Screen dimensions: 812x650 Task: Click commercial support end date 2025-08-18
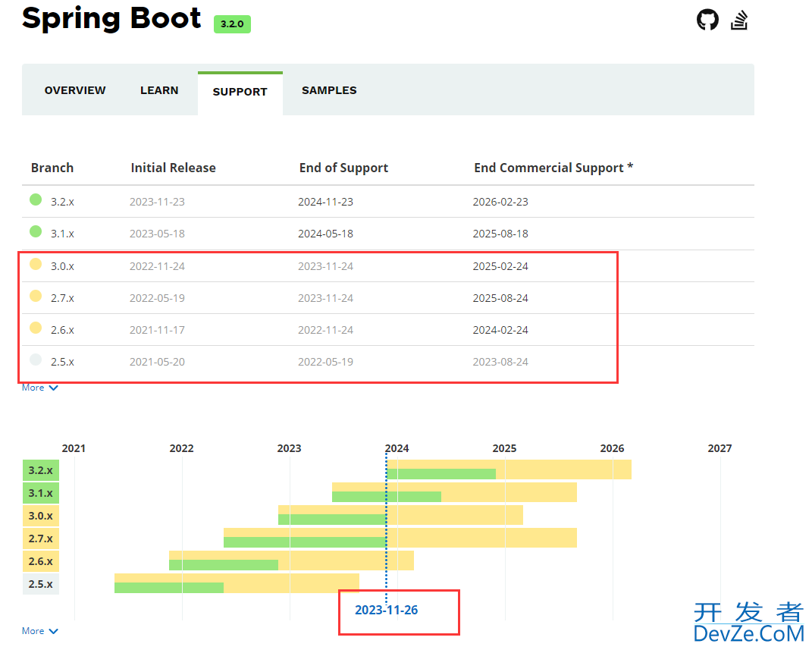pos(500,234)
